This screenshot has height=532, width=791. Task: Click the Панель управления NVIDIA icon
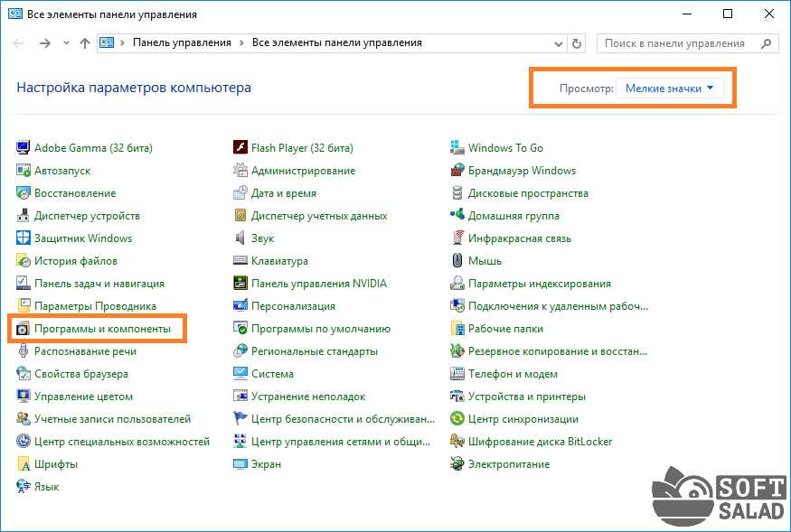click(x=240, y=284)
